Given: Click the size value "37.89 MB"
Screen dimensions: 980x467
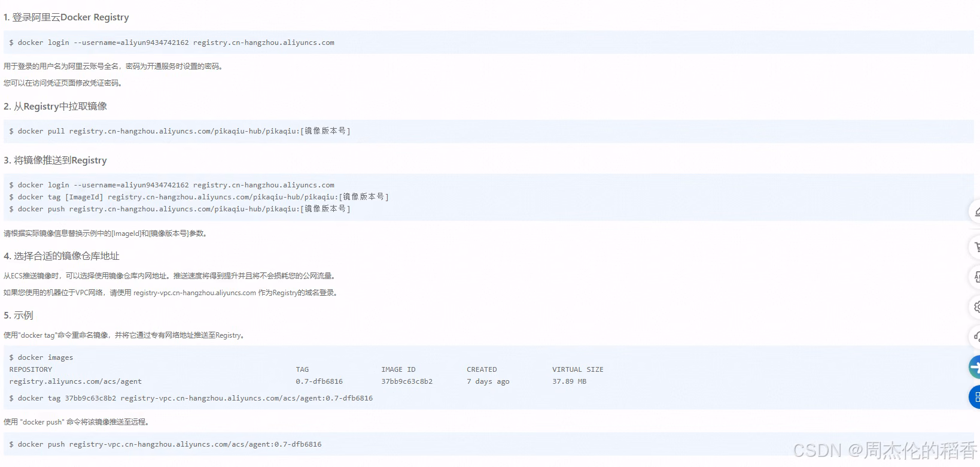Looking at the screenshot, I should click(569, 381).
